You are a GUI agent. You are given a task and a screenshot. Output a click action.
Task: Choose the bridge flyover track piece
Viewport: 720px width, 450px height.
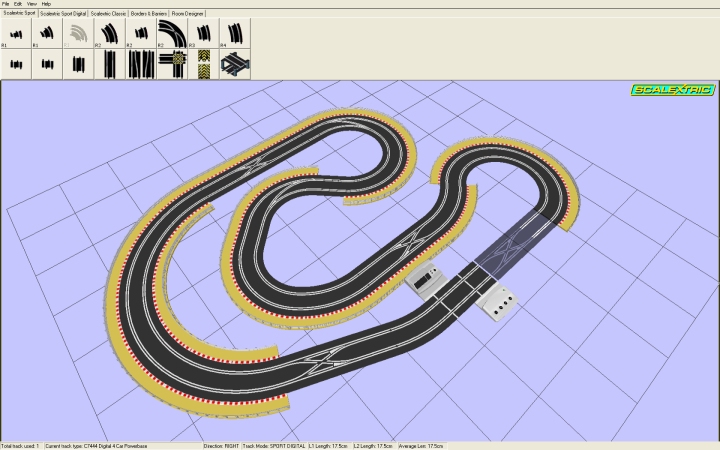pos(234,64)
